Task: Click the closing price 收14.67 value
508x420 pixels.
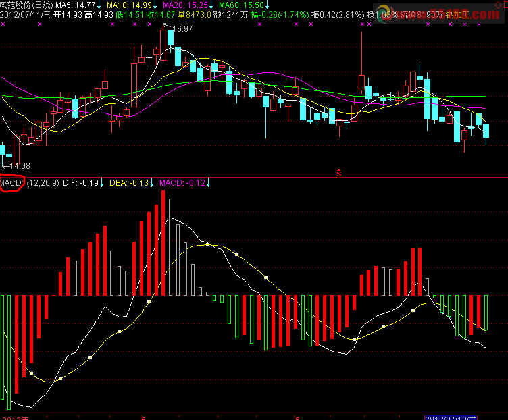Action: point(160,15)
